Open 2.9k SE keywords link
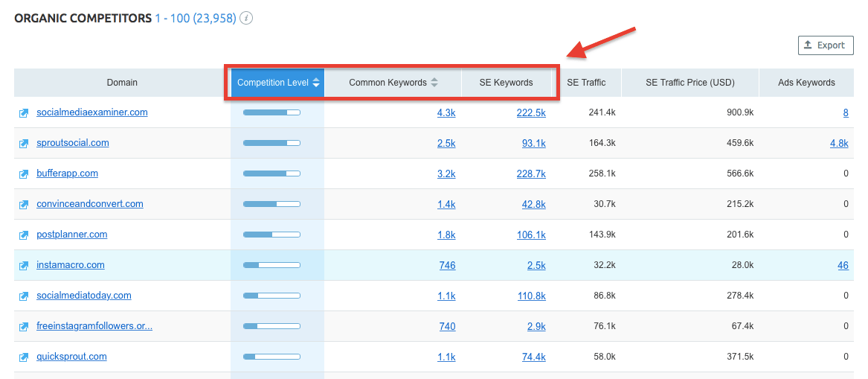The image size is (868, 379). pyautogui.click(x=536, y=326)
